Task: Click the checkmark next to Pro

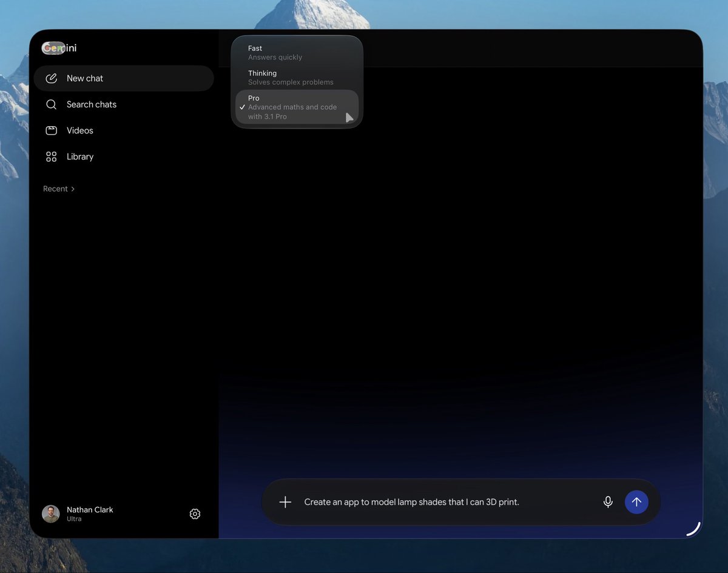Action: coord(242,107)
